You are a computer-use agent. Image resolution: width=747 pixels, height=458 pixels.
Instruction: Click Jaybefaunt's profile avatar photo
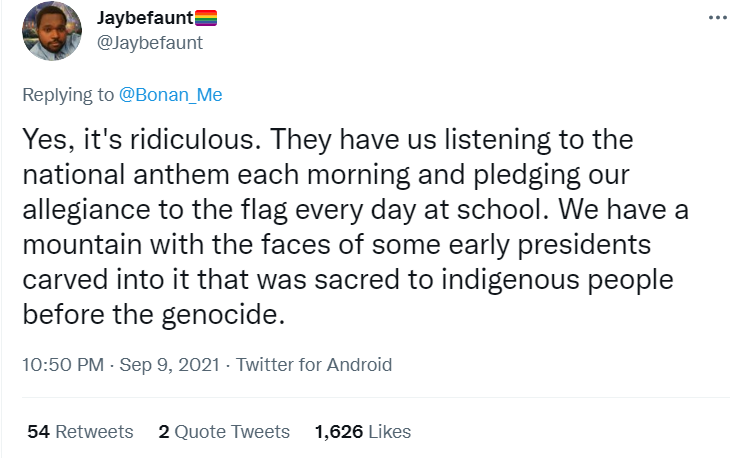coord(52,30)
